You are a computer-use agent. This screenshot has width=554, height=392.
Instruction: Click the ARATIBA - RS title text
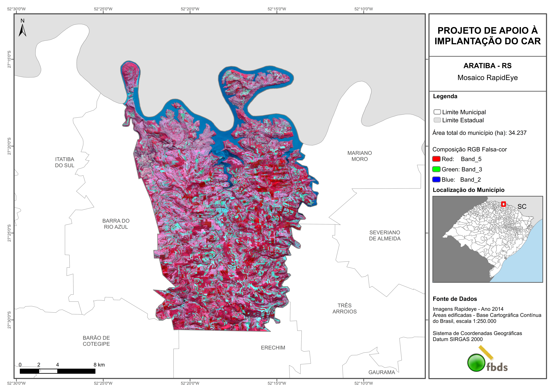[487, 66]
